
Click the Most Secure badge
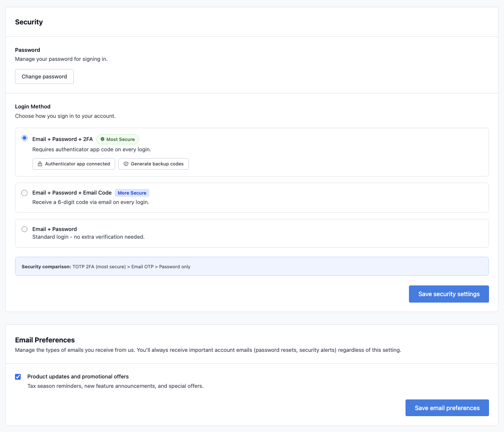click(x=117, y=139)
